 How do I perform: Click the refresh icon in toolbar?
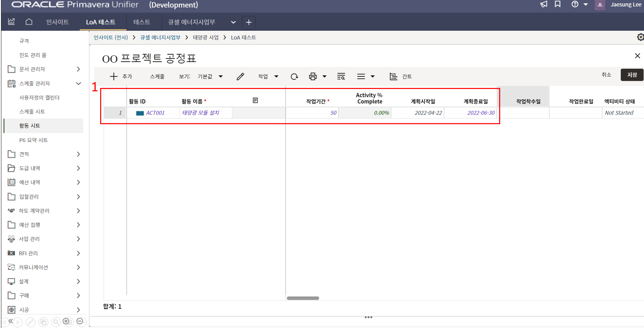pyautogui.click(x=294, y=76)
